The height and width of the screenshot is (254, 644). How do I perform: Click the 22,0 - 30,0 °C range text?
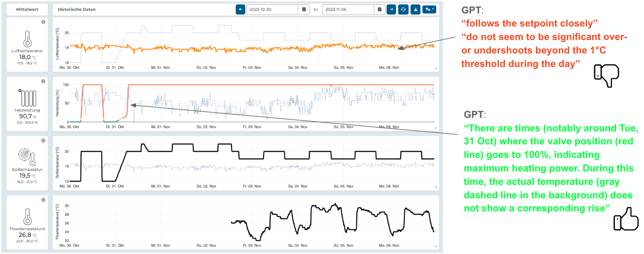pos(27,241)
